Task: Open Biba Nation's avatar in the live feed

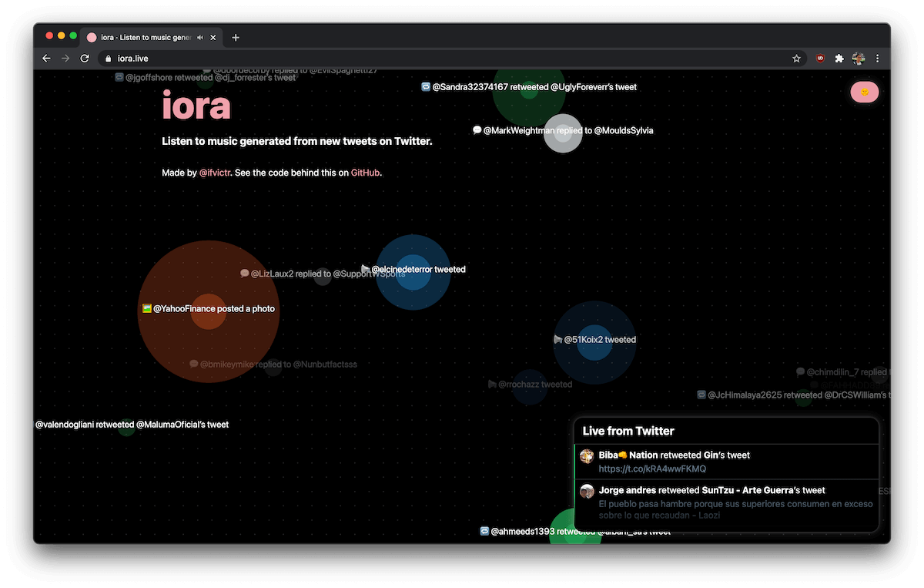Action: [587, 456]
